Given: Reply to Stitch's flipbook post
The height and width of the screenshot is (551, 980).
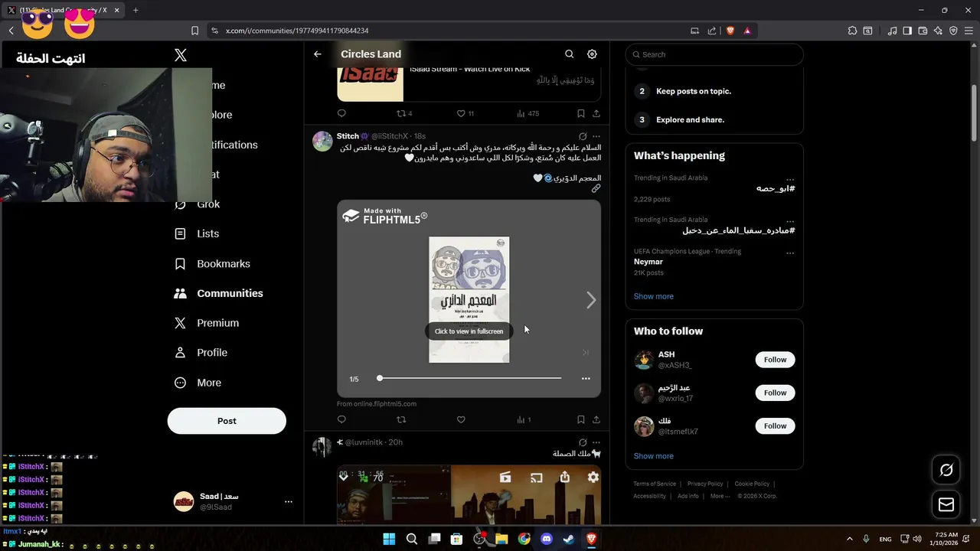Looking at the screenshot, I should 341,419.
